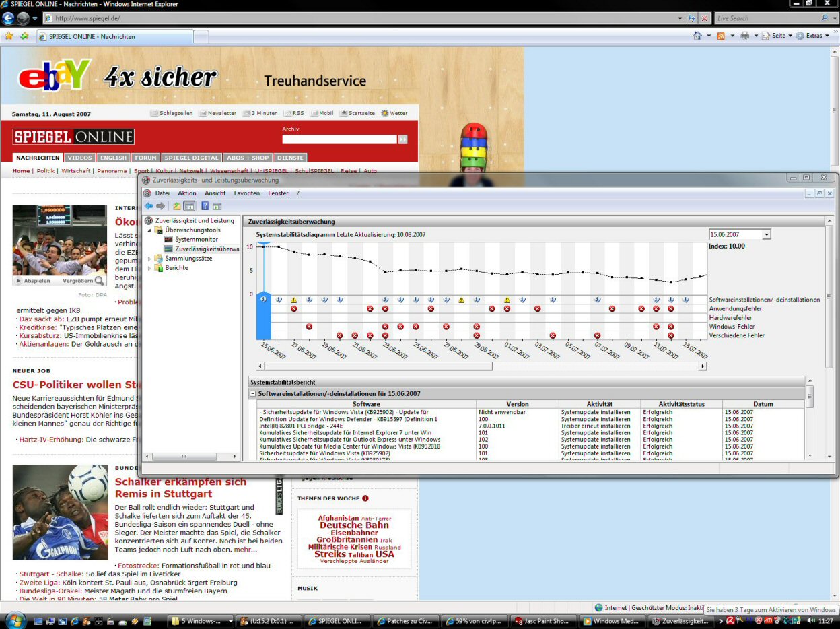Click the Schalker erkämpfen sich Remis headline
840x629 pixels.
coord(180,488)
